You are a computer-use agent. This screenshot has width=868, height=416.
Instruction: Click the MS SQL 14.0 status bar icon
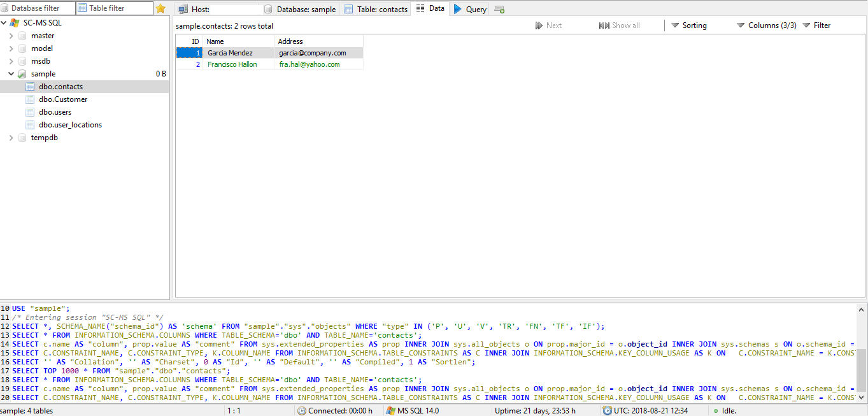(390, 411)
